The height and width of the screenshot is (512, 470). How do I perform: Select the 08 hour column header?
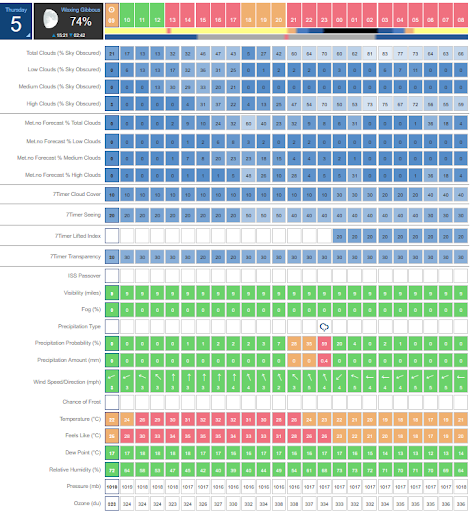(x=461, y=15)
